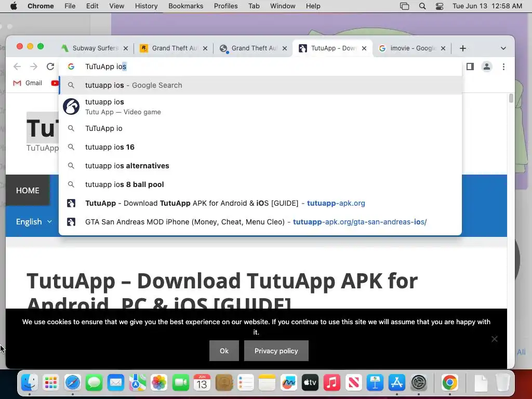Switch to the first Grand Theft Auto tab
Screen dimensions: 532x399
click(174, 48)
